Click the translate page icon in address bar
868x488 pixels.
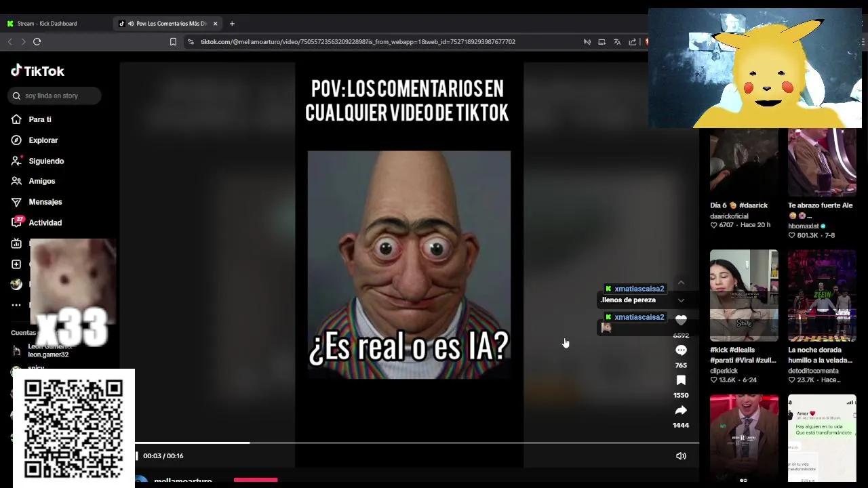pos(617,42)
